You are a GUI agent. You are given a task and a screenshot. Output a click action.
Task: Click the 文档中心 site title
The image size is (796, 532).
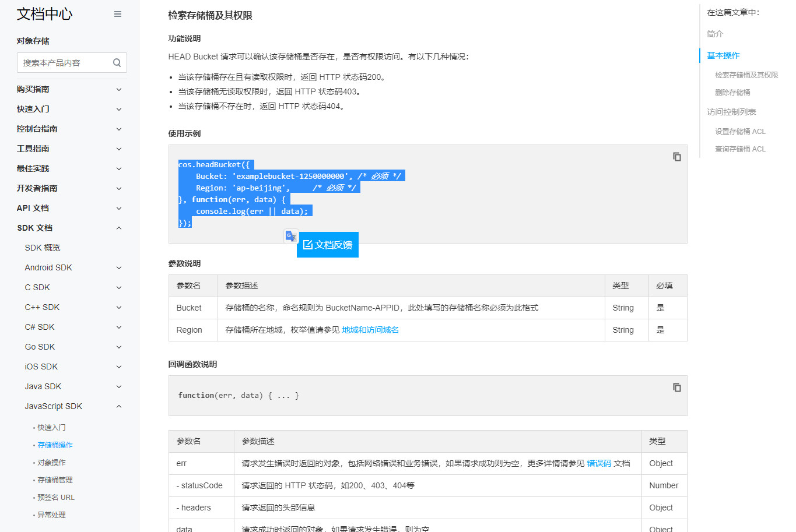click(44, 14)
